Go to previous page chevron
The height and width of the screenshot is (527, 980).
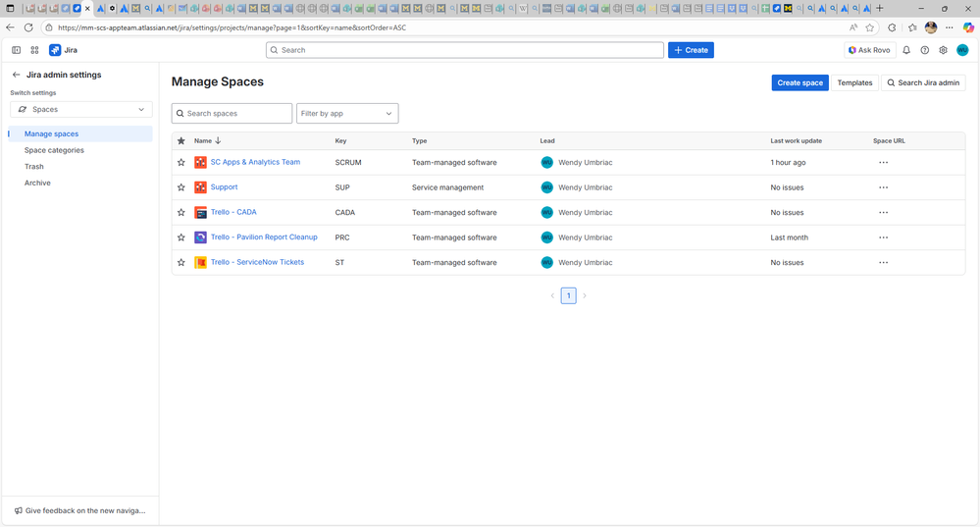pos(552,295)
